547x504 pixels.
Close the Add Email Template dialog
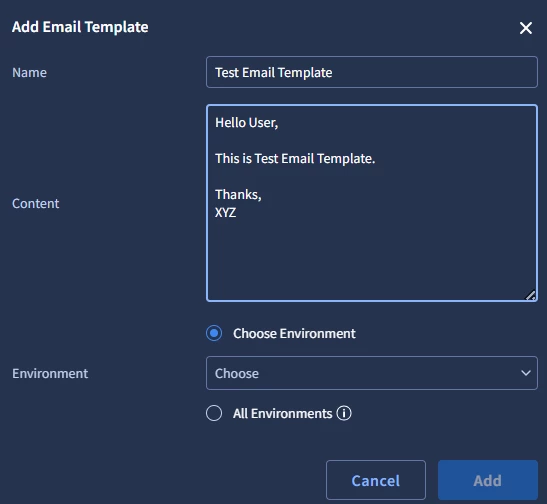pos(525,28)
